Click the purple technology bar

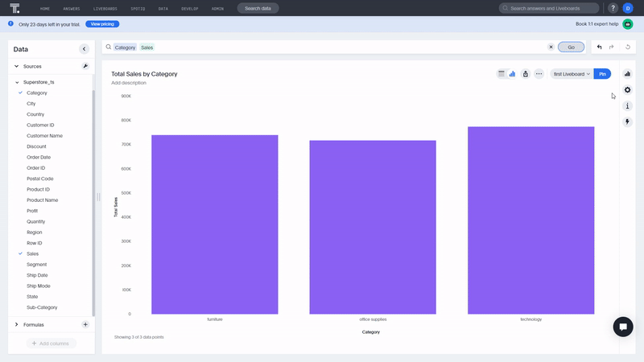coord(530,220)
